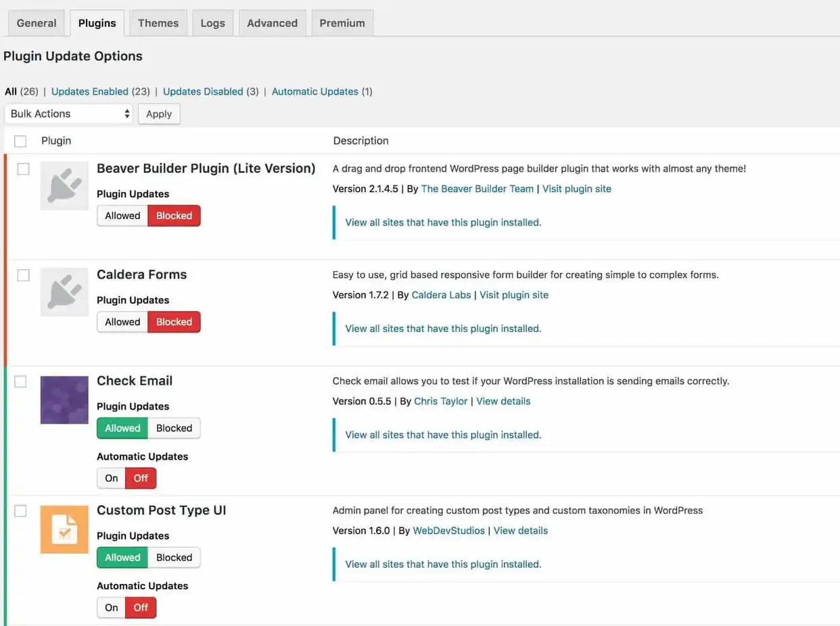Select the Check Email row checkbox
This screenshot has height=626, width=840.
click(21, 381)
